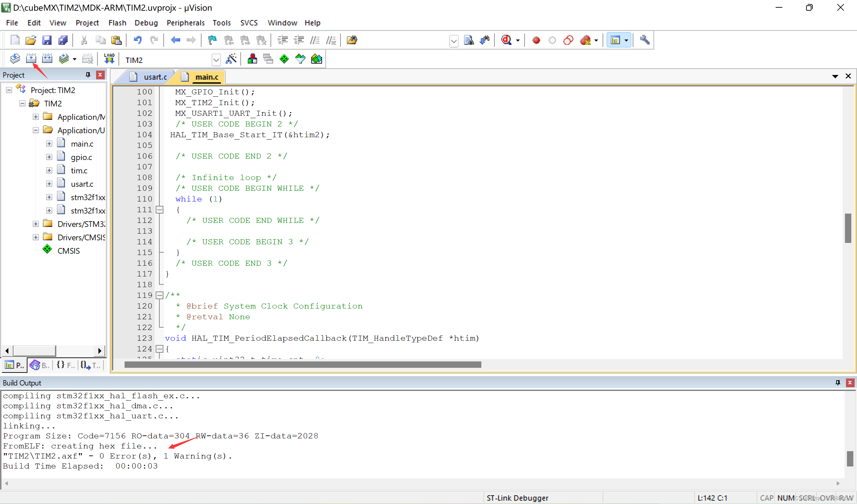Click the Build target icon
This screenshot has width=857, height=504.
pyautogui.click(x=31, y=59)
